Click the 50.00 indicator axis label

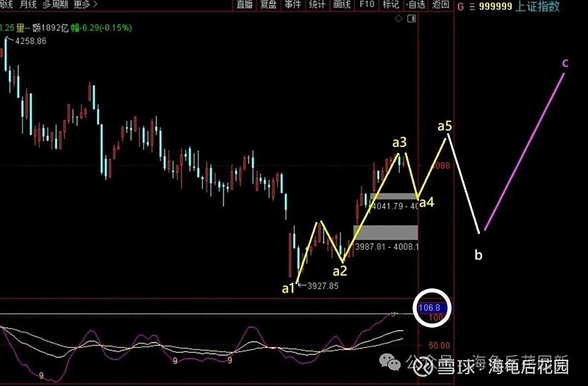(x=439, y=345)
